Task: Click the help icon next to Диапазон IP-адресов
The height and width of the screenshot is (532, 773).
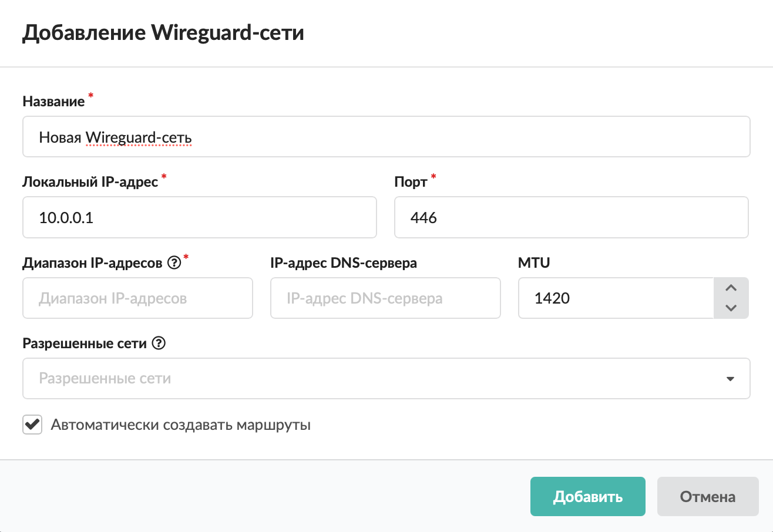Action: (173, 264)
